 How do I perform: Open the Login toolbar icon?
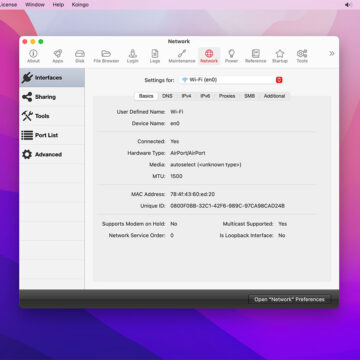coord(133,56)
